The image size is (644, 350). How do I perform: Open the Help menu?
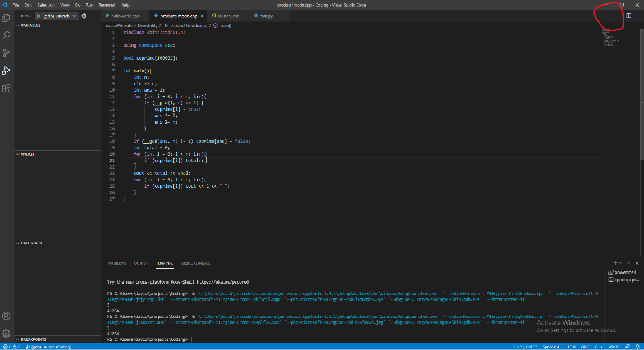click(x=125, y=5)
